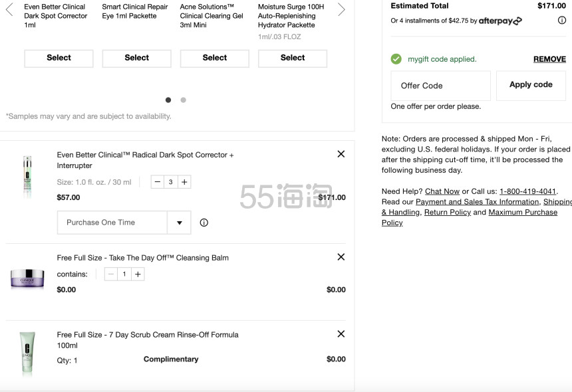The image size is (572, 392).
Task: Decrease Dark Spot Corrector quantity
Action: [x=157, y=182]
